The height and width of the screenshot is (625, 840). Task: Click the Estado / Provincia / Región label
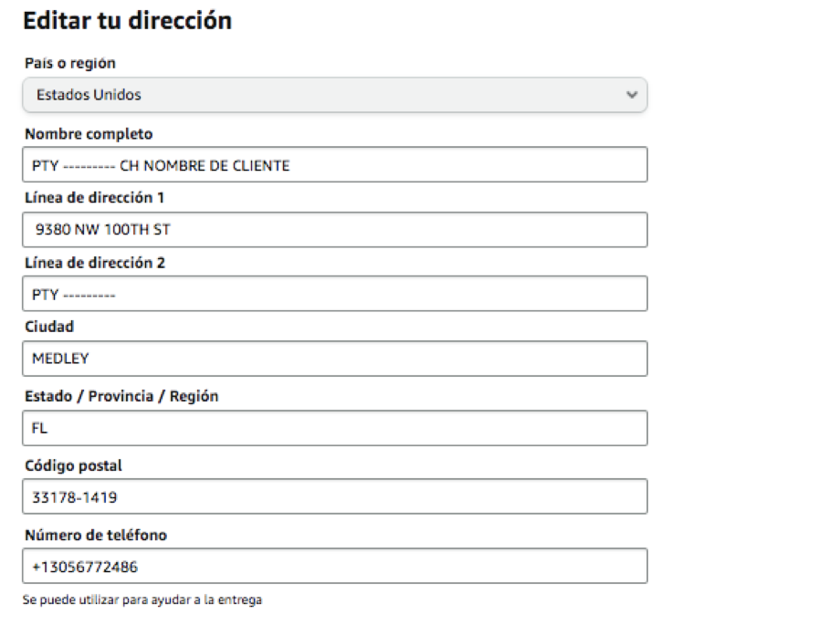[x=121, y=396]
